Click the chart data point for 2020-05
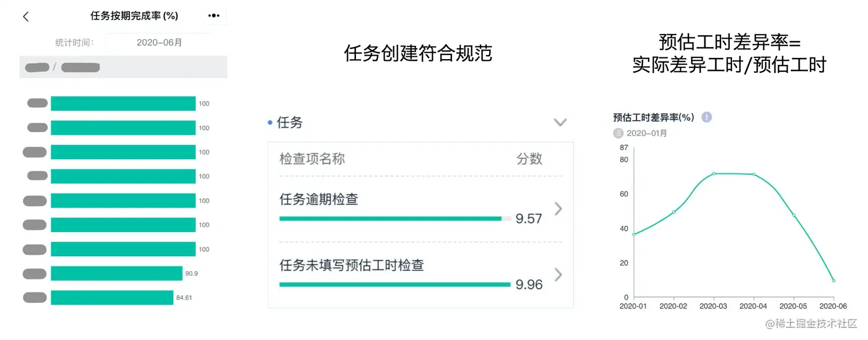Viewport: 868px width, 340px height. coord(794,215)
